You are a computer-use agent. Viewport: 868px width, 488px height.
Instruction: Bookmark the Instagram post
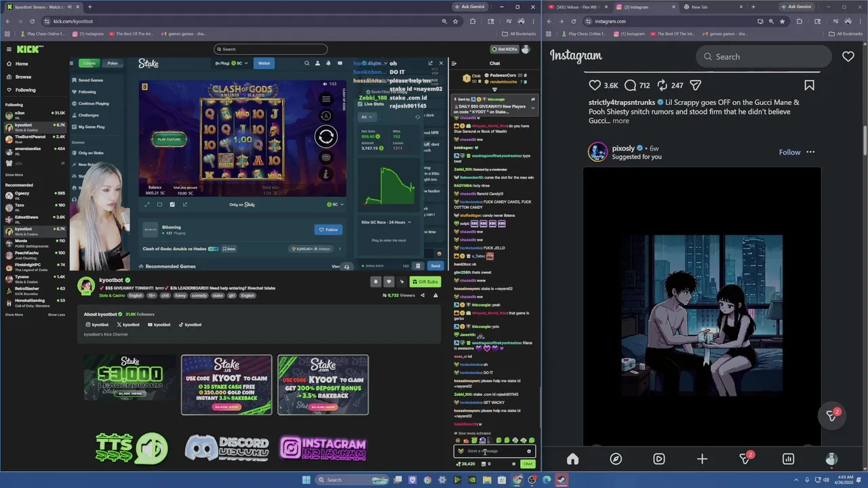point(809,85)
